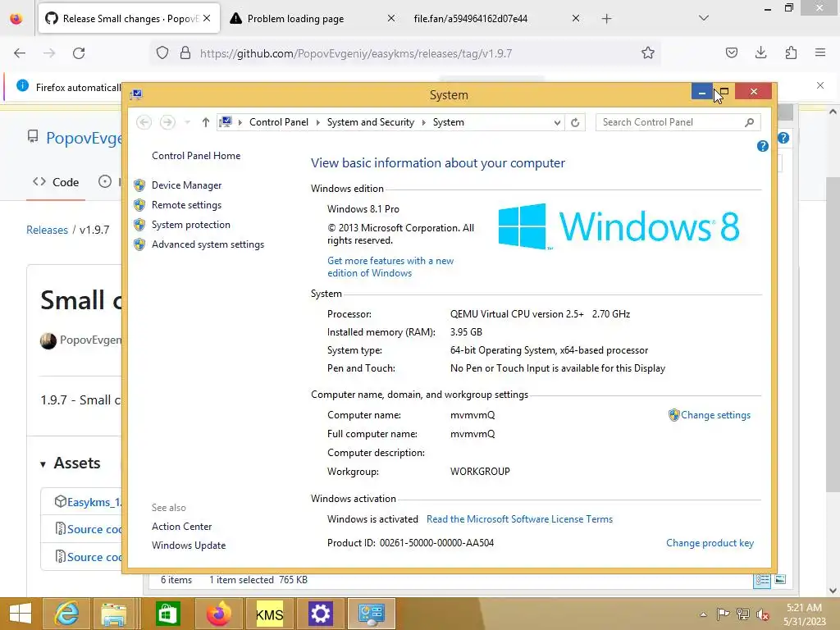Download the Easykms asset on GitHub page
840x630 pixels.
coord(94,503)
